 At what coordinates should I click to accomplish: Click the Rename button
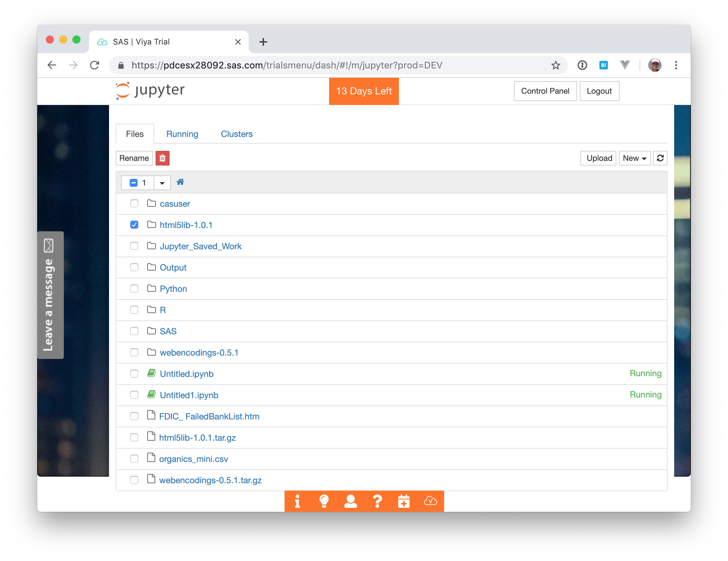(x=134, y=158)
